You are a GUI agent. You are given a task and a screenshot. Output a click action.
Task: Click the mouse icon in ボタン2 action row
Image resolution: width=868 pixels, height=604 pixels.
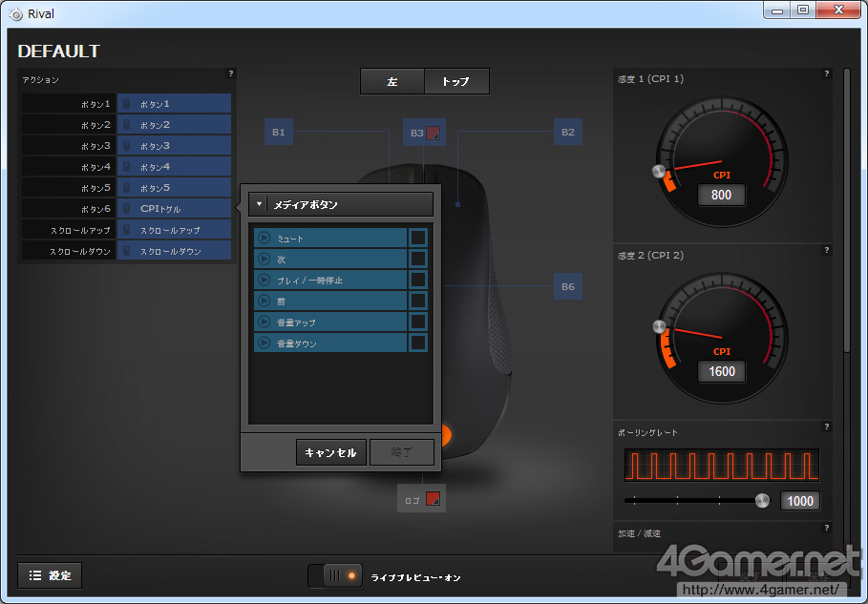point(127,124)
